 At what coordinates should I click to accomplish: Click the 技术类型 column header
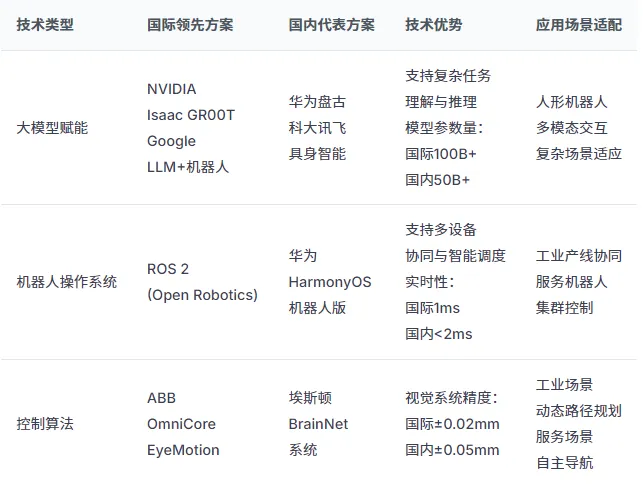click(45, 25)
